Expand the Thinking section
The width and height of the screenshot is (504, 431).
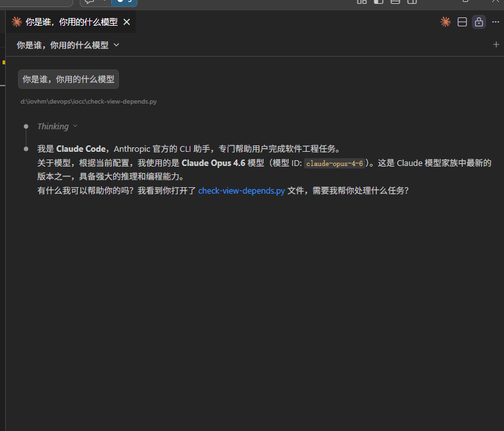click(x=53, y=126)
